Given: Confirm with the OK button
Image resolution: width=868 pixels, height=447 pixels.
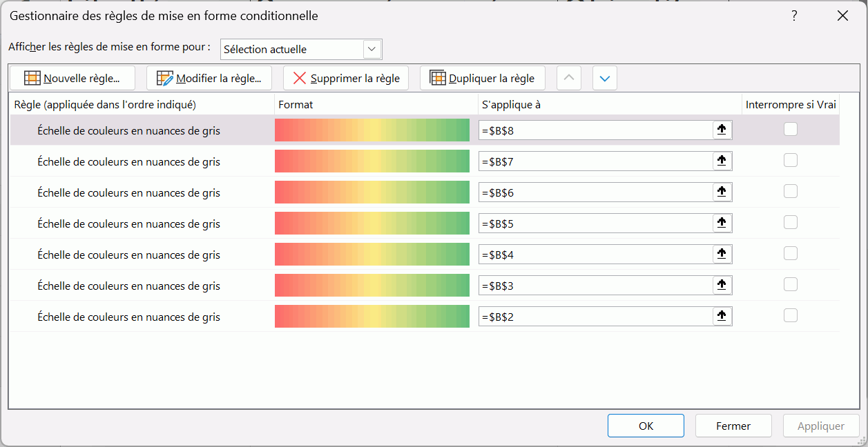Looking at the screenshot, I should [x=646, y=426].
